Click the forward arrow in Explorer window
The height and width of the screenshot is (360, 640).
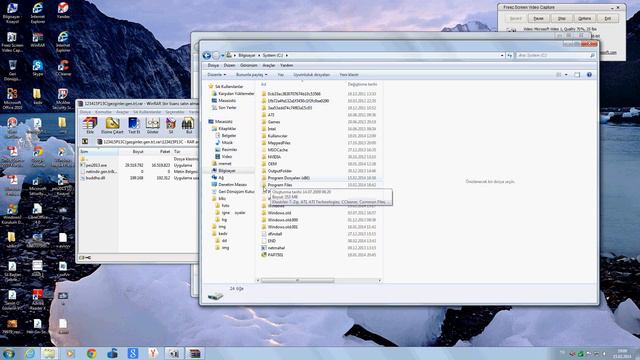[216, 55]
